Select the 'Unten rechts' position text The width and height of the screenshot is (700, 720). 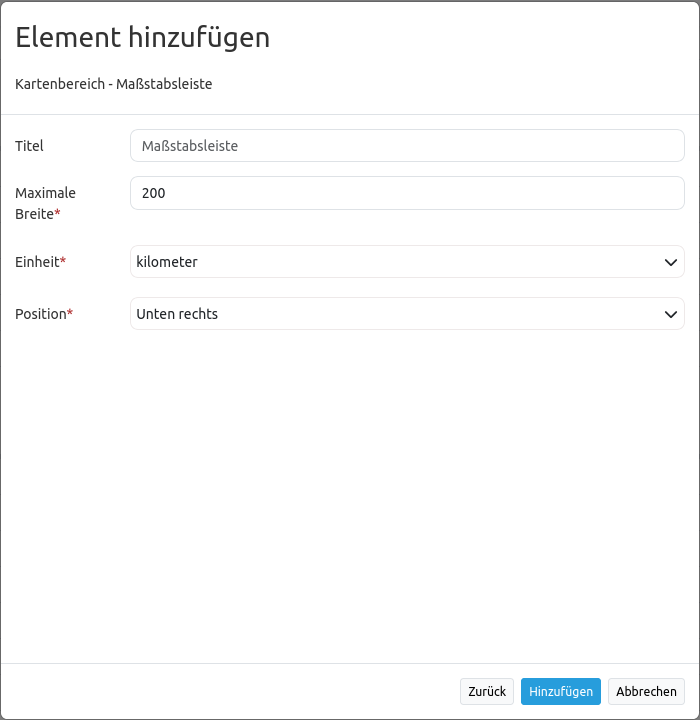(177, 314)
